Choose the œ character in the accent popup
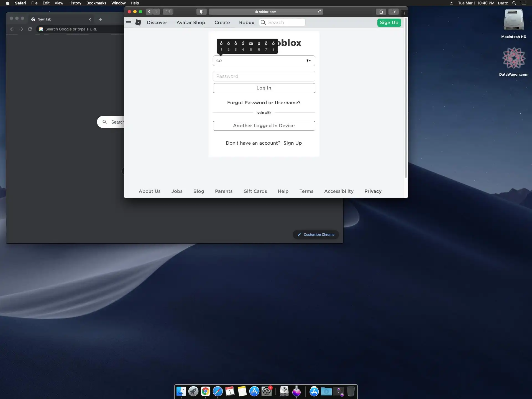 pyautogui.click(x=251, y=44)
